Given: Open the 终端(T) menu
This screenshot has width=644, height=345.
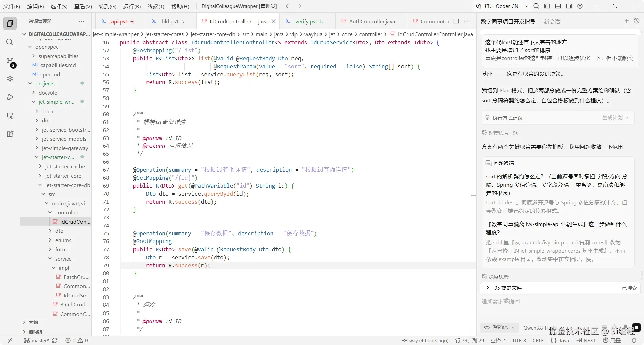Looking at the screenshot, I should pyautogui.click(x=156, y=6).
